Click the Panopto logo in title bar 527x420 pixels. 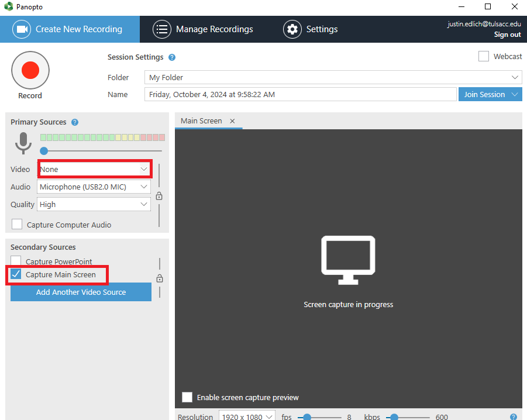point(8,6)
